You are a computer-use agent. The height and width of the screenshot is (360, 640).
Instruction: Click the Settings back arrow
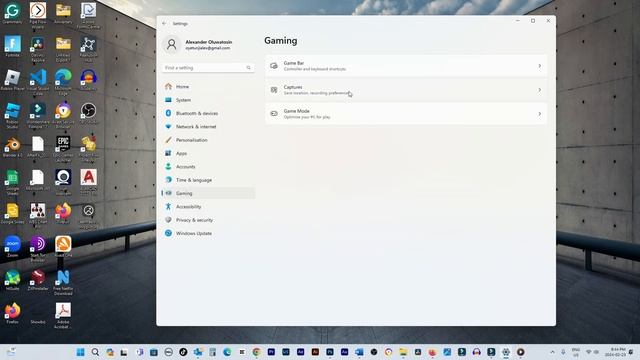(x=164, y=24)
